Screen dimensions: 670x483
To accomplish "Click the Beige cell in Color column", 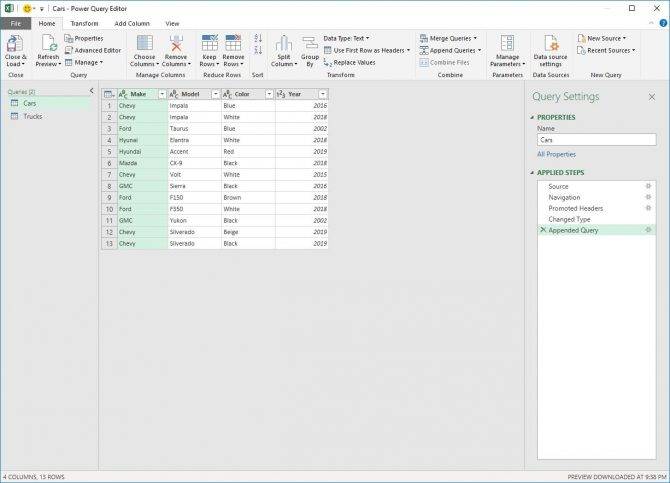I will pyautogui.click(x=248, y=232).
